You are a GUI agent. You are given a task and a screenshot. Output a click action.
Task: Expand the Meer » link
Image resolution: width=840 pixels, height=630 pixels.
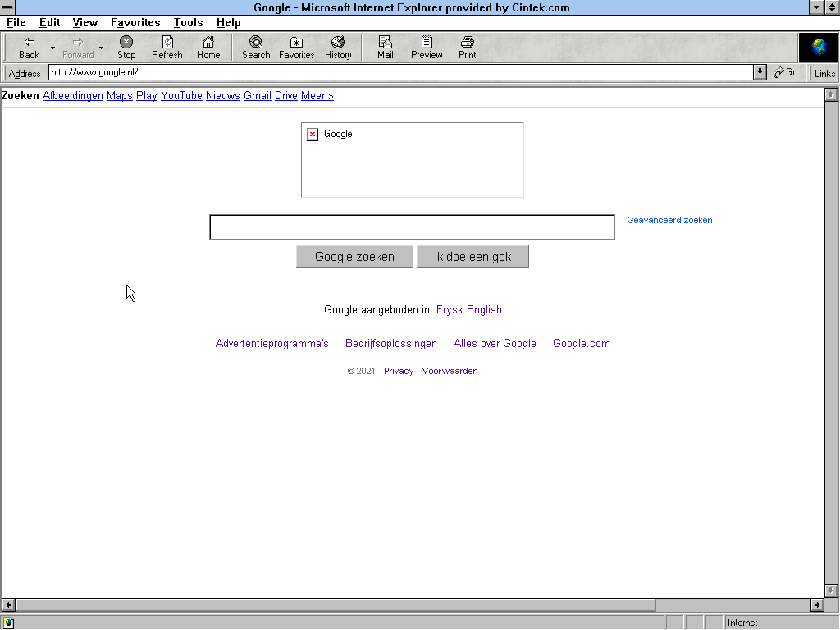pos(317,95)
